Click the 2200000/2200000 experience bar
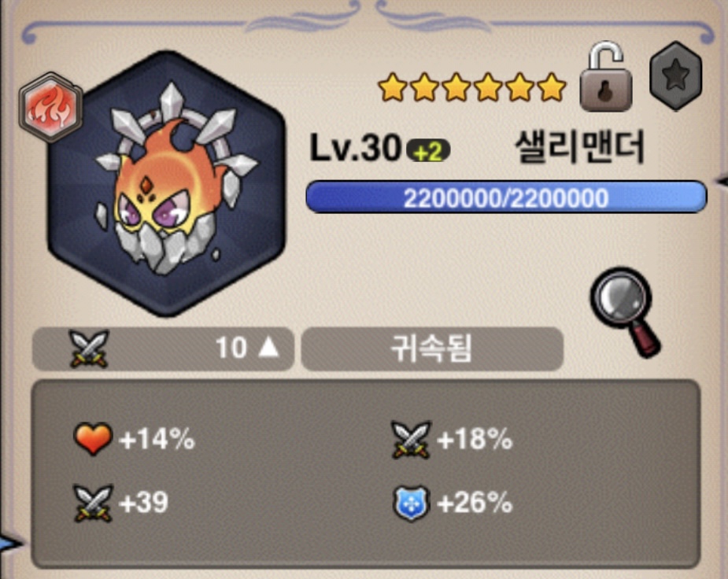The image size is (728, 579). [506, 197]
